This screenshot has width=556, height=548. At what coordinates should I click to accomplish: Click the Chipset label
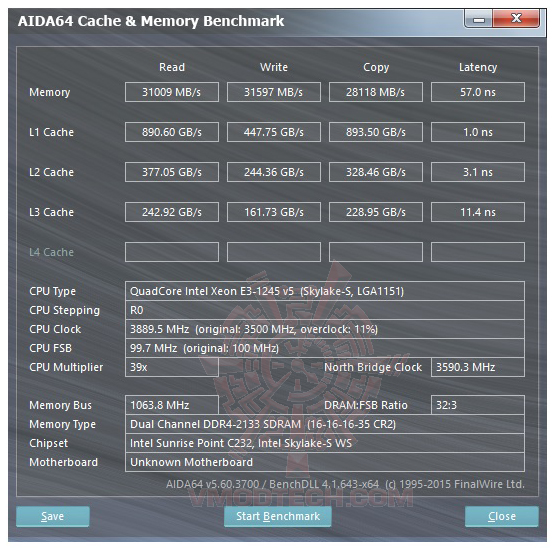49,443
